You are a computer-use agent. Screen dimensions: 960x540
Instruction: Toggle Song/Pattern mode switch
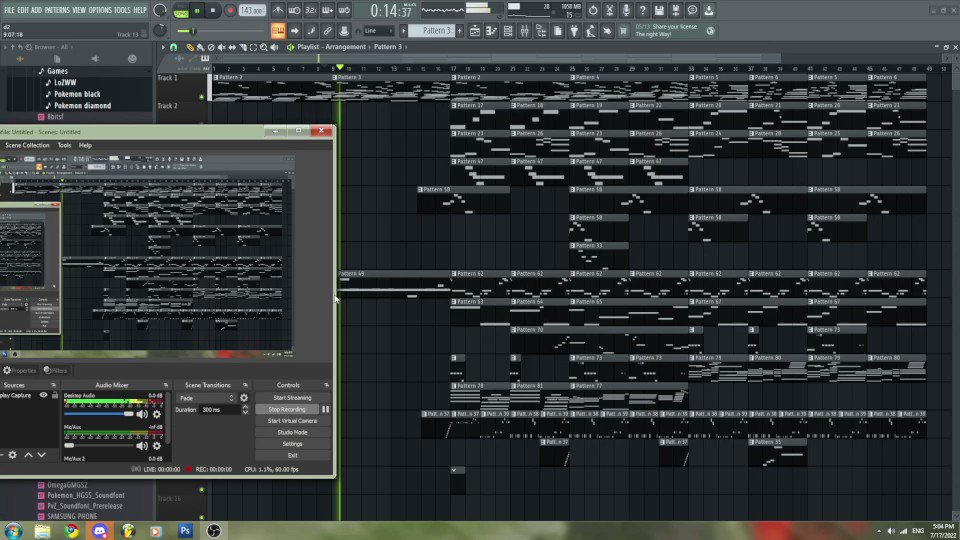point(181,10)
